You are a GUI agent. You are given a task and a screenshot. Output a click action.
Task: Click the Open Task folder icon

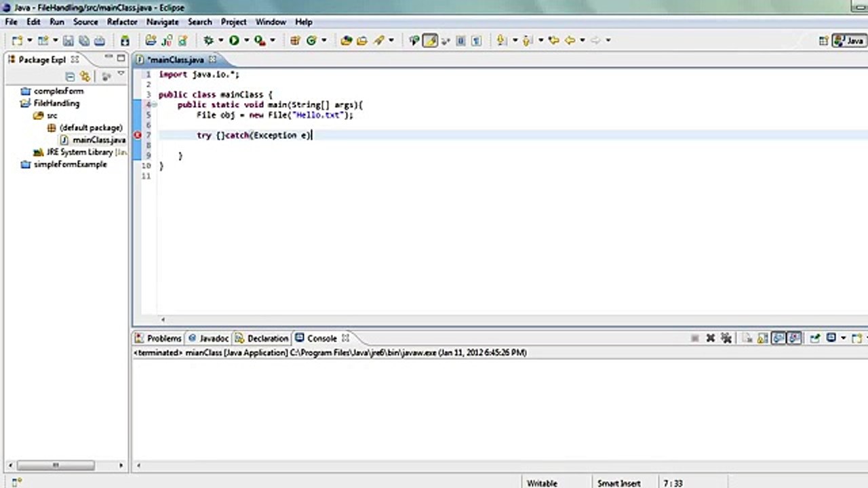tap(361, 41)
